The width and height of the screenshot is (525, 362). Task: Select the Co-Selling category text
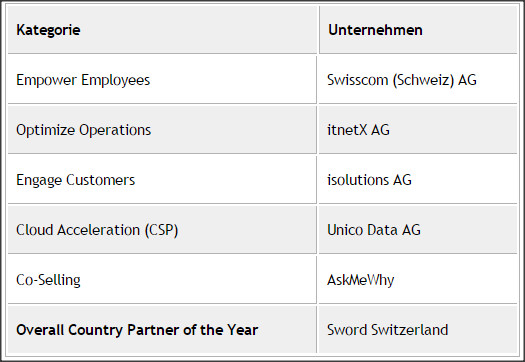point(49,280)
